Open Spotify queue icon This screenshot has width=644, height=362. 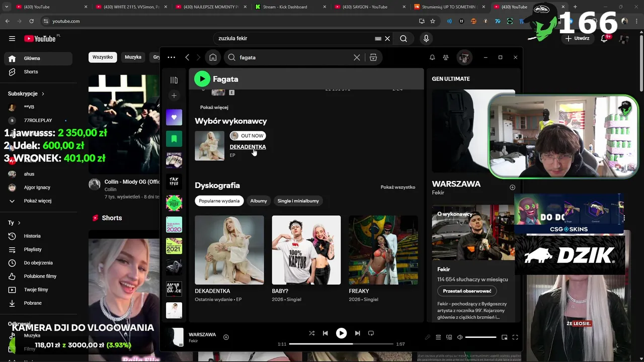pyautogui.click(x=438, y=337)
